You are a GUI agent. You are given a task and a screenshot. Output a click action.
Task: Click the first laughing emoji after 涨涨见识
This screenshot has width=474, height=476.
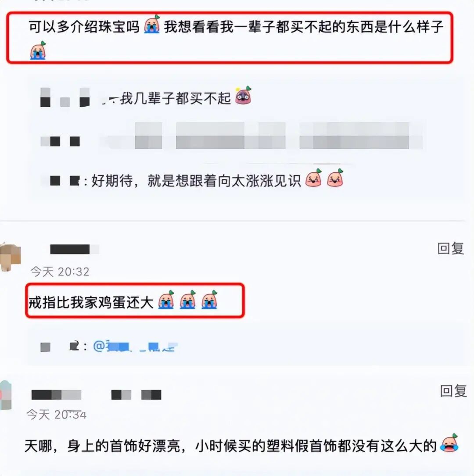(314, 178)
